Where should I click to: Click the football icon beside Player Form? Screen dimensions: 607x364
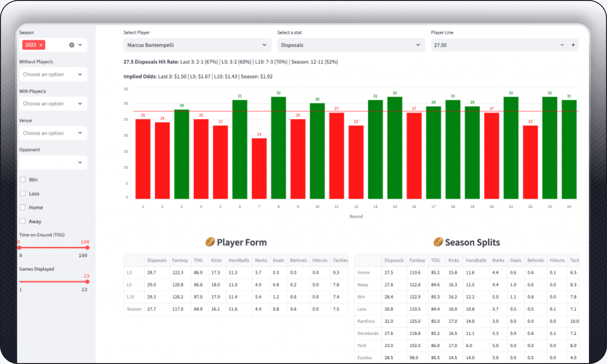210,242
